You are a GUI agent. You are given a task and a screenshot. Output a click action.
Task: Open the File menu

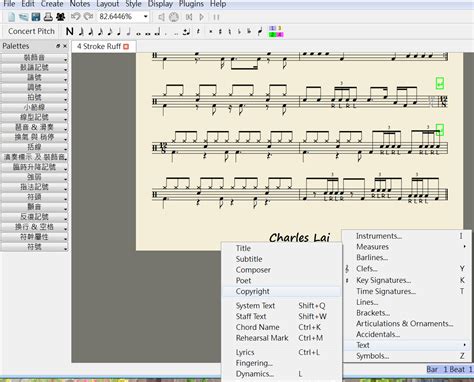click(x=9, y=4)
